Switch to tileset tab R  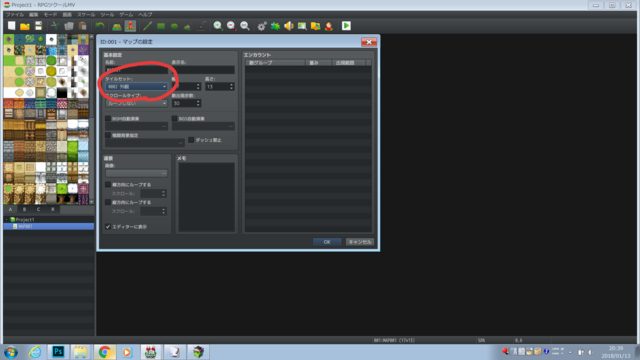point(53,209)
